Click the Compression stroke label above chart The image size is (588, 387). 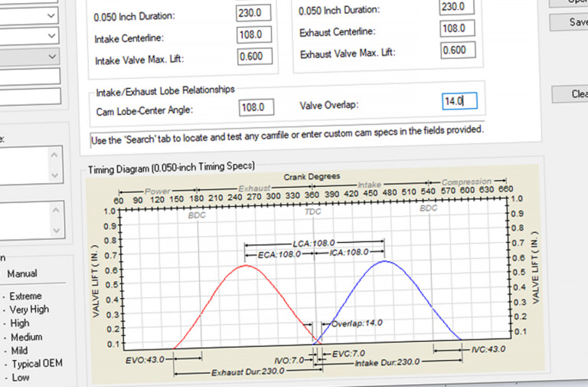click(466, 182)
